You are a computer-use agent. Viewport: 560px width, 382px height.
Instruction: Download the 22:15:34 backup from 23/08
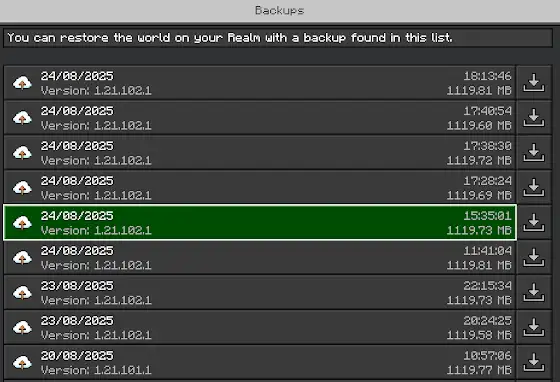[x=534, y=292]
